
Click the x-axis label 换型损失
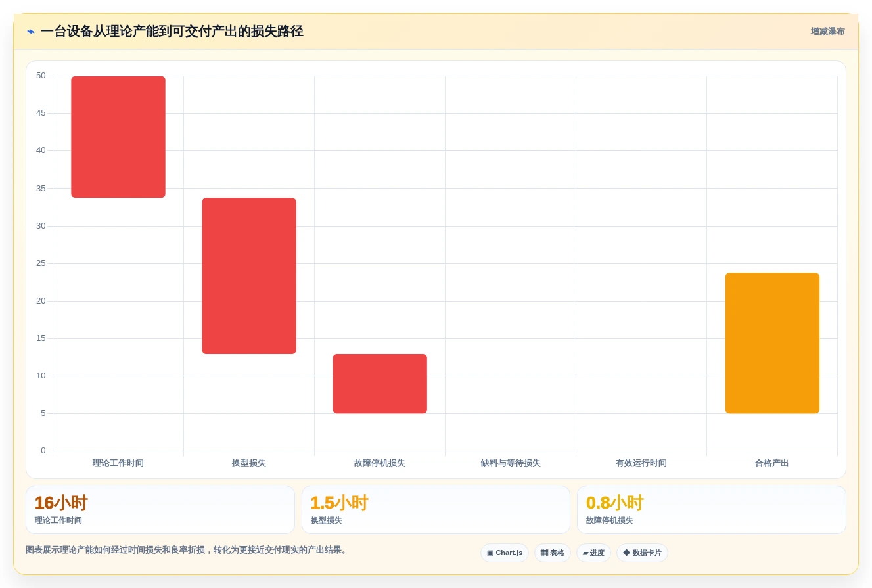pyautogui.click(x=249, y=463)
